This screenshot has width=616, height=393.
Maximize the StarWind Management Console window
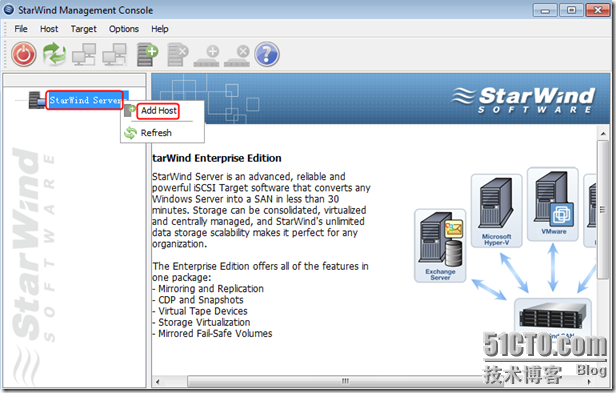pos(571,10)
